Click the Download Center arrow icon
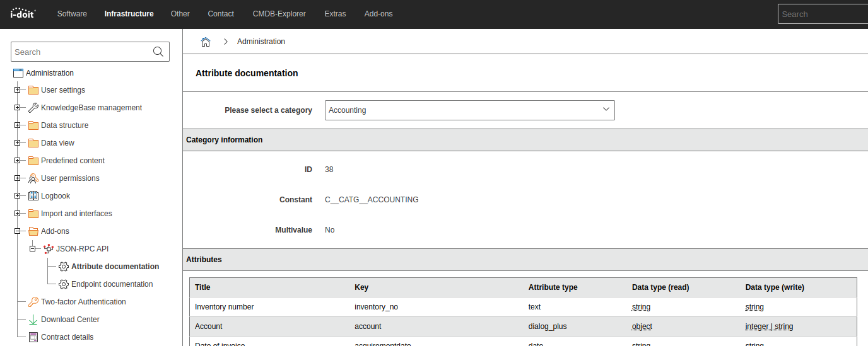The height and width of the screenshot is (346, 868). pyautogui.click(x=33, y=320)
